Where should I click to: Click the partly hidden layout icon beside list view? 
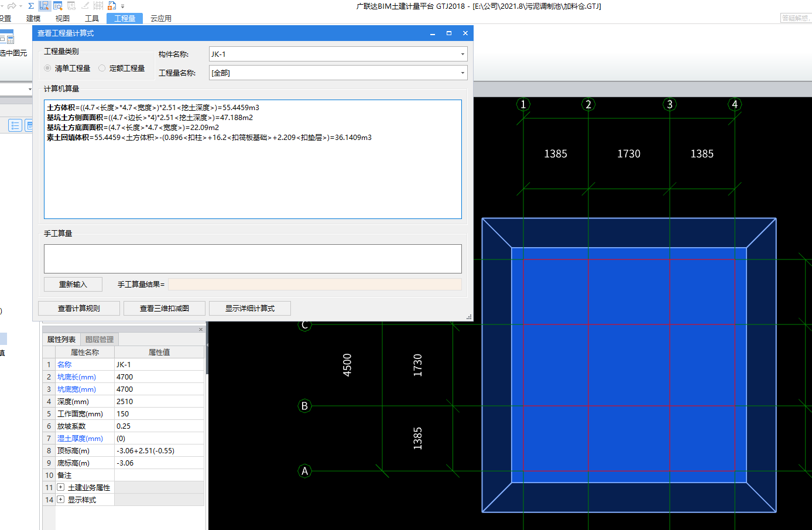point(29,125)
